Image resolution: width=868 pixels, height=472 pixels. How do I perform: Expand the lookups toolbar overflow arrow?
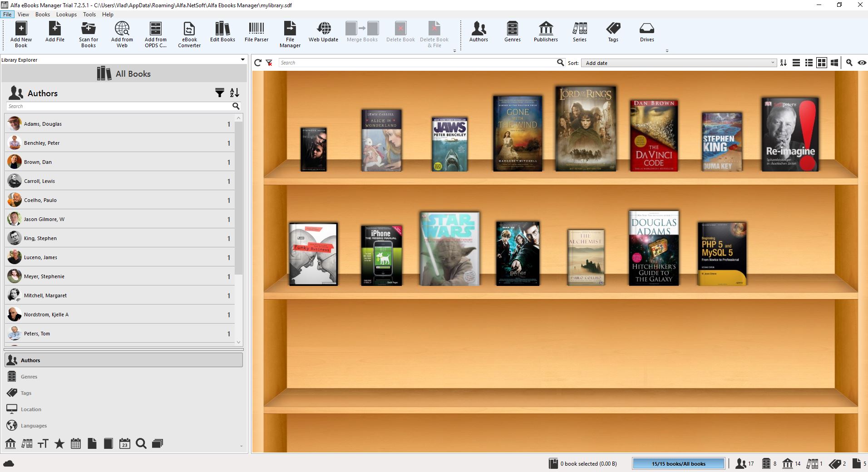667,51
